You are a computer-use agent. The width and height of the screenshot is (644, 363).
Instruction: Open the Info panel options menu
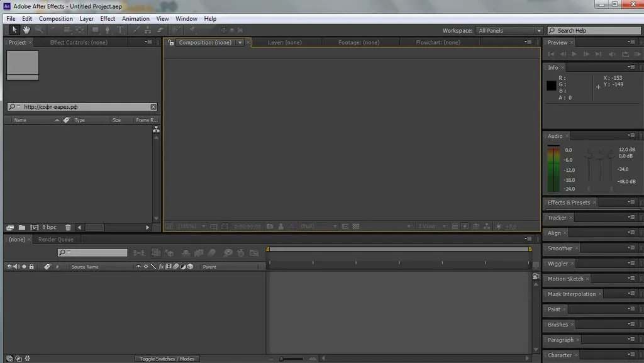631,67
